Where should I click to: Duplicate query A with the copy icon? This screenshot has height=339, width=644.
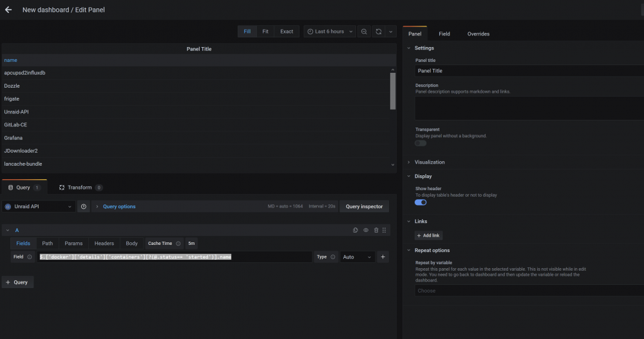[x=355, y=231]
